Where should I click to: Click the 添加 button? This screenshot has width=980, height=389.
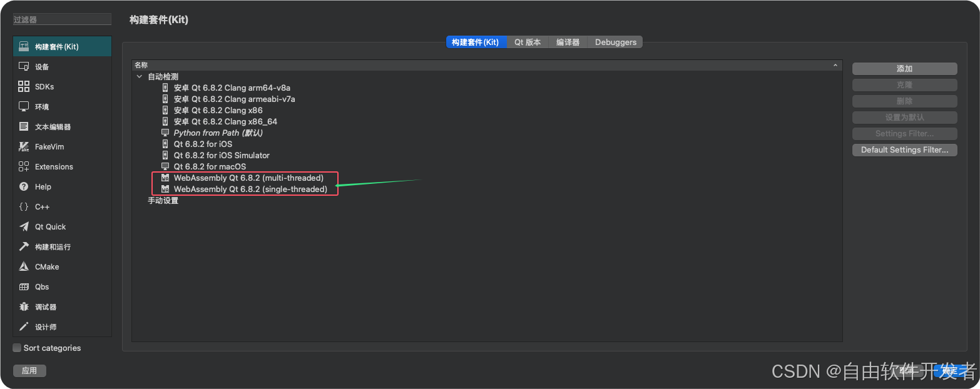tap(904, 69)
